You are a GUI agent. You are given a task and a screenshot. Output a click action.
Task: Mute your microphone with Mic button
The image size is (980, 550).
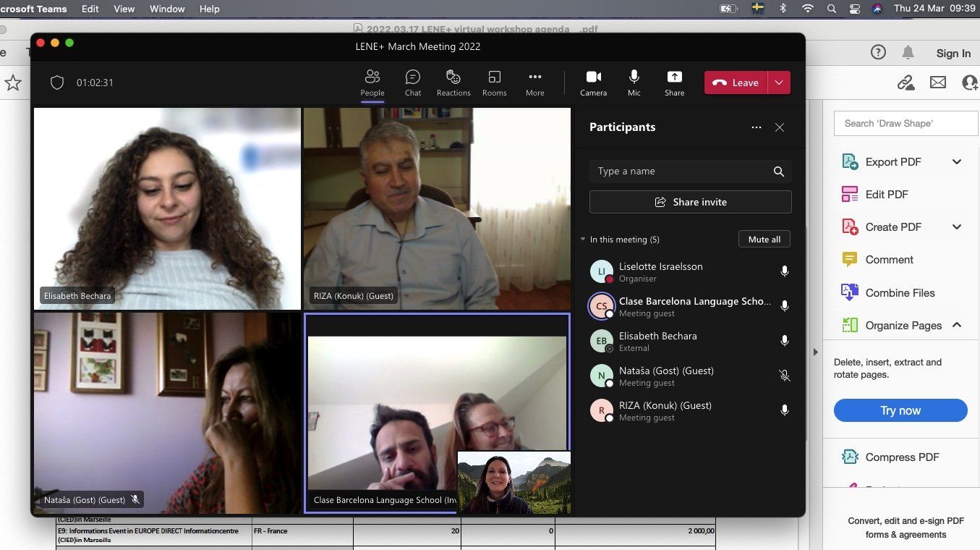(x=634, y=82)
